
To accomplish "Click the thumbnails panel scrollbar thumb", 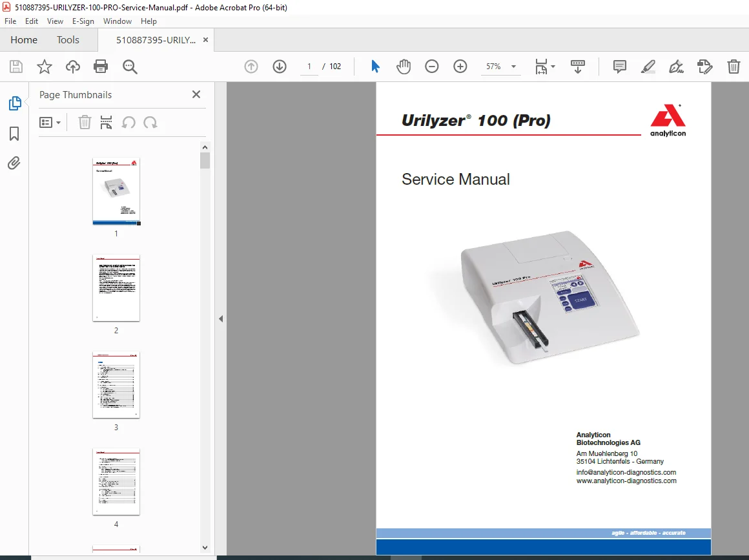I will 205,161.
